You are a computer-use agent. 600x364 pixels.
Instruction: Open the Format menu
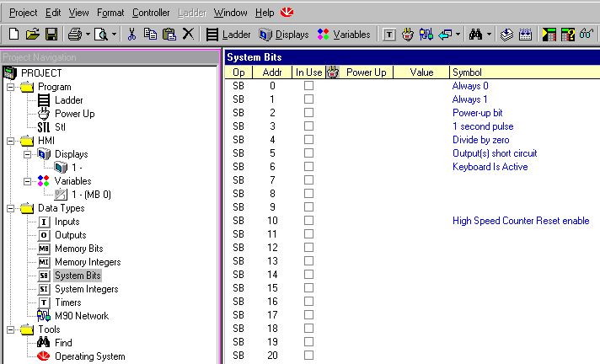tap(110, 13)
